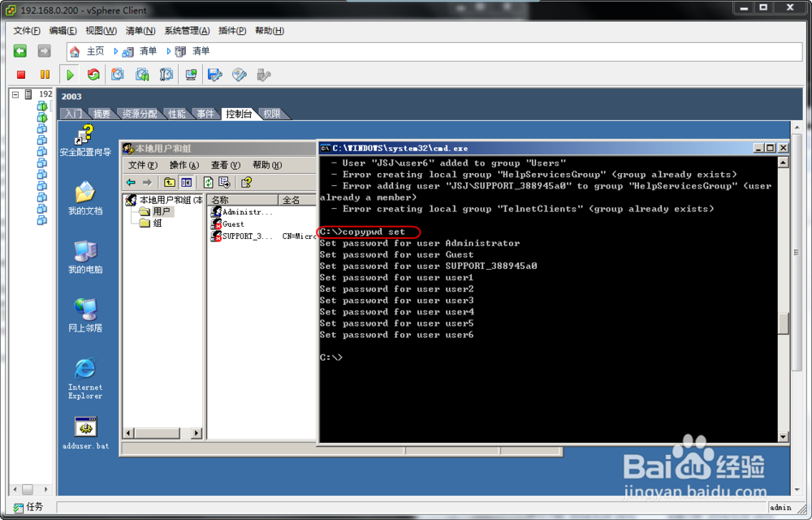The width and height of the screenshot is (812, 520).
Task: Reset the virtual machine
Action: (93, 75)
